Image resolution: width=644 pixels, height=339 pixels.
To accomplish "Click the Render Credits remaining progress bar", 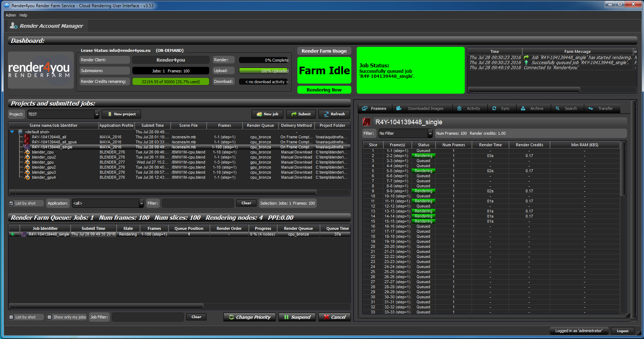I will [x=171, y=81].
